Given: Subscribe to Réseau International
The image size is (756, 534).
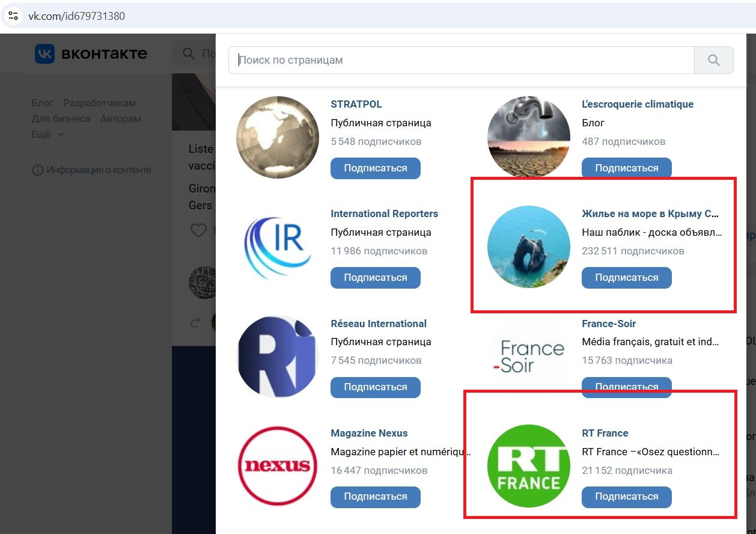Looking at the screenshot, I should pos(376,387).
